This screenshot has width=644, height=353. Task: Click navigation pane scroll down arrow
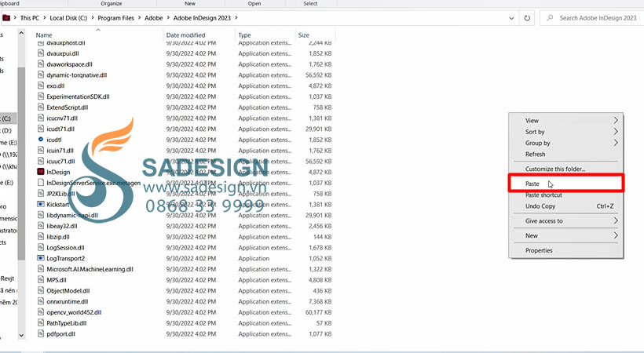pyautogui.click(x=21, y=336)
